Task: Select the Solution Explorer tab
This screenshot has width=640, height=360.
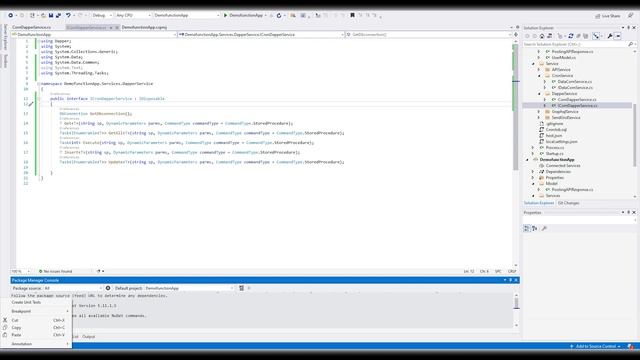Action: 539,203
